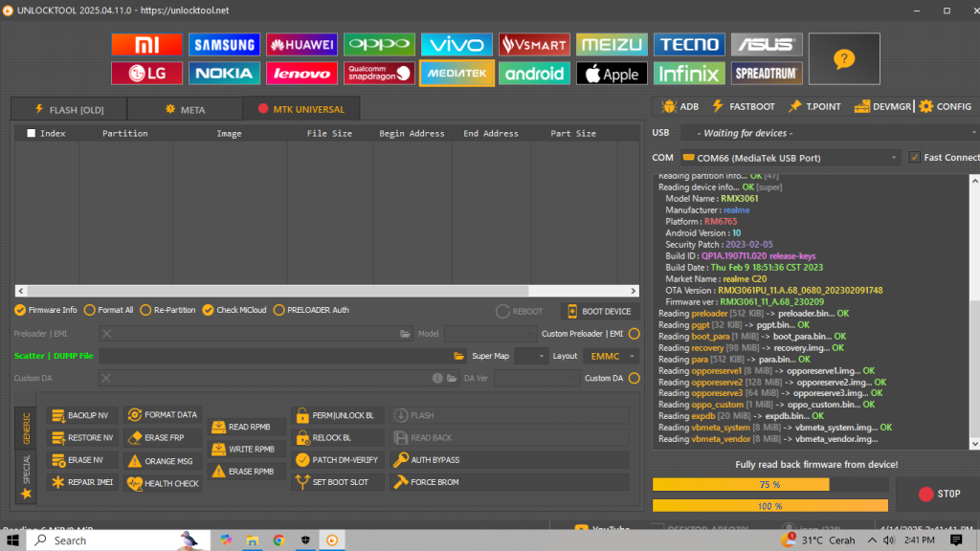
Task: Choose the Samsung brand tile
Action: point(224,44)
